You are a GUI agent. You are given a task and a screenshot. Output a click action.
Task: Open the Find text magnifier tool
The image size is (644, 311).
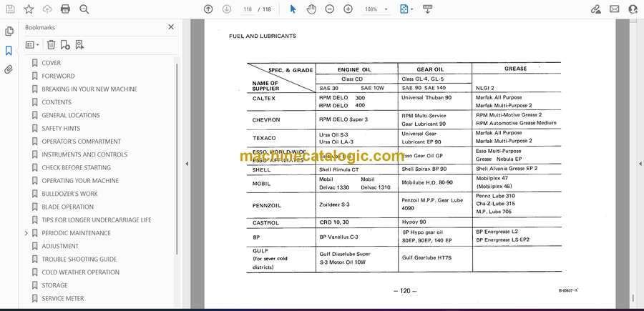[84, 9]
